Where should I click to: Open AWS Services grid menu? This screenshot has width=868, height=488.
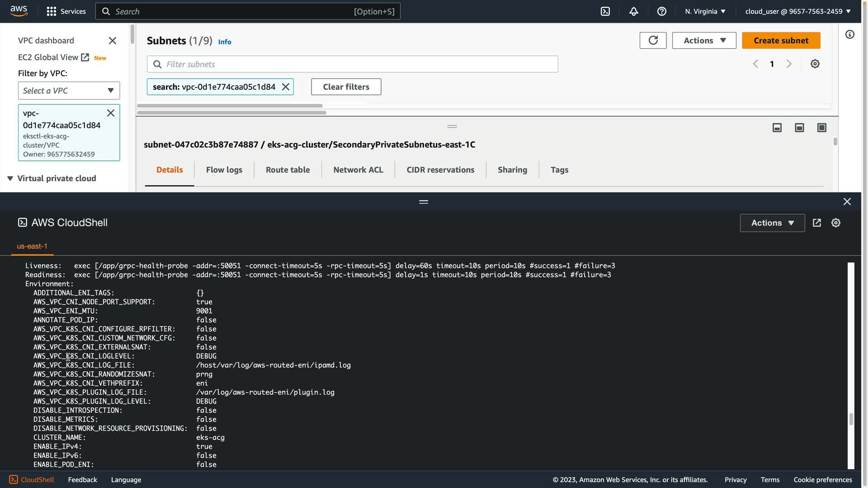coord(52,11)
